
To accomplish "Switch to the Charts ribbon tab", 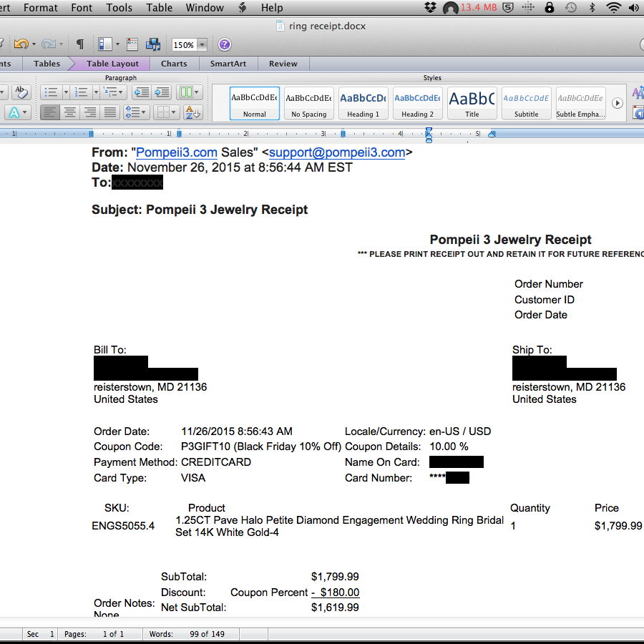I will [174, 64].
